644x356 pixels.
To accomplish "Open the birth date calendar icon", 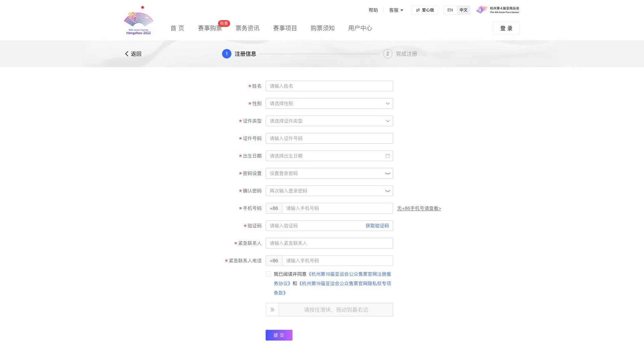I will pos(387,156).
